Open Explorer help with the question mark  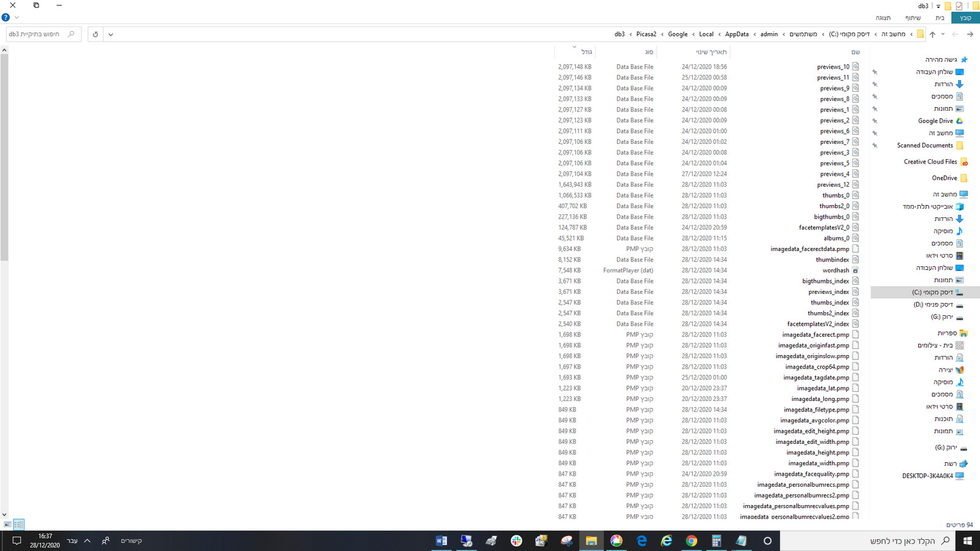(x=6, y=18)
